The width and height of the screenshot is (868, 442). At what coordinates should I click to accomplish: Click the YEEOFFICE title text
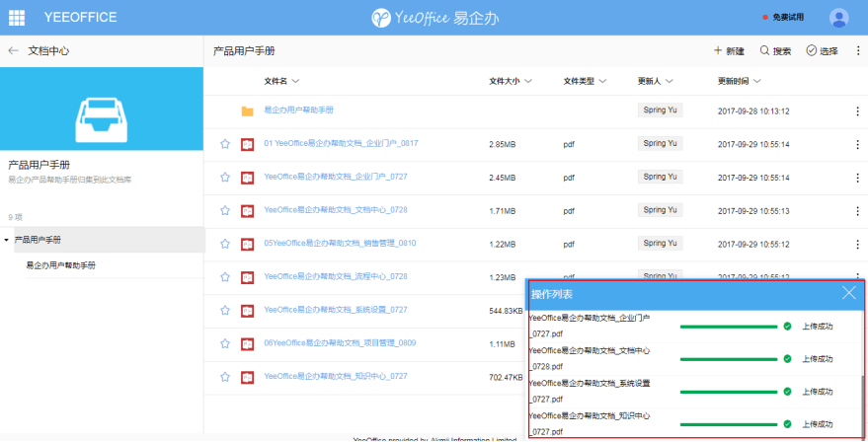(x=80, y=17)
